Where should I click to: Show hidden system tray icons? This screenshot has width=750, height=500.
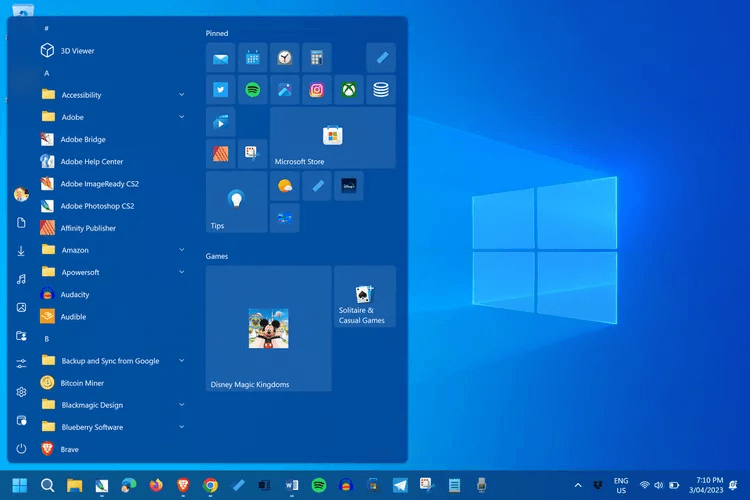point(578,485)
